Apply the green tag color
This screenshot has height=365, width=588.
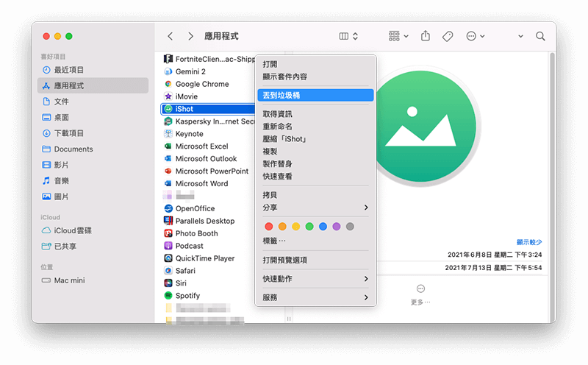(x=309, y=227)
